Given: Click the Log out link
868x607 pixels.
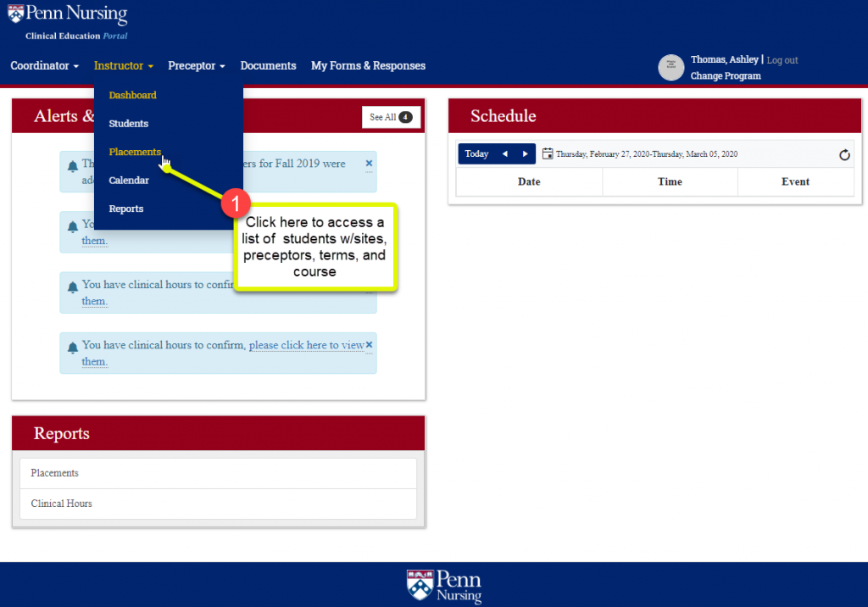Looking at the screenshot, I should (782, 60).
